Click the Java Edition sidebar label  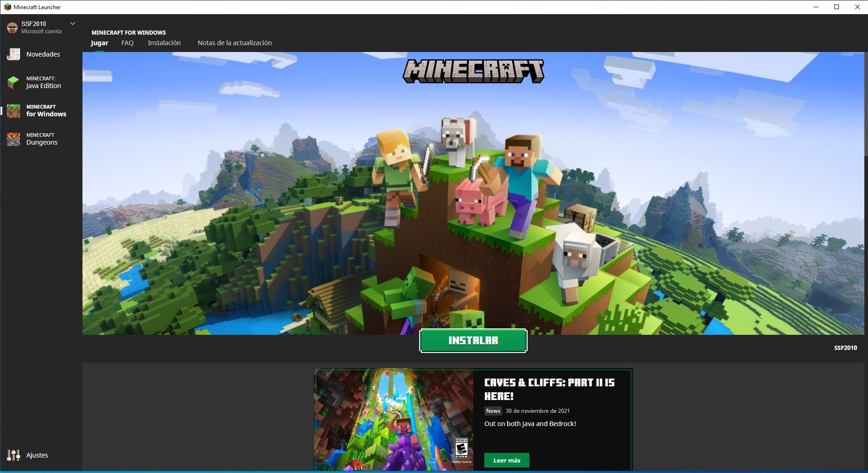click(x=43, y=83)
